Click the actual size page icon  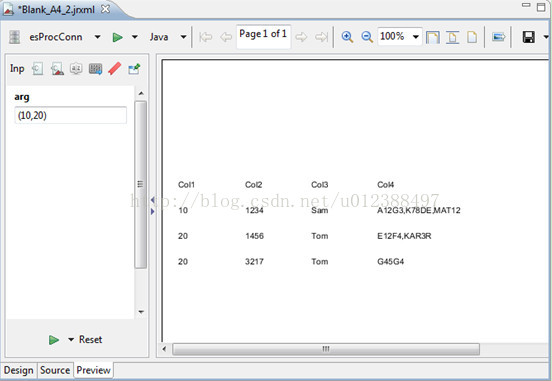click(x=472, y=37)
